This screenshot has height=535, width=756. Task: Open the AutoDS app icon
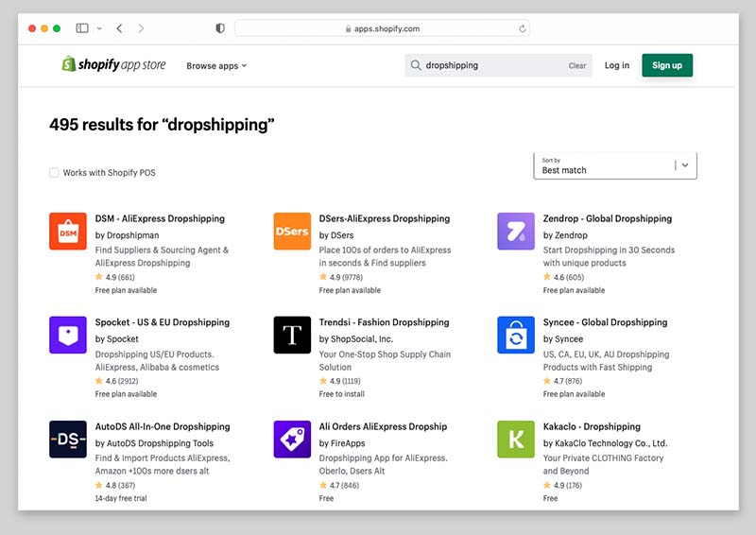click(x=68, y=439)
